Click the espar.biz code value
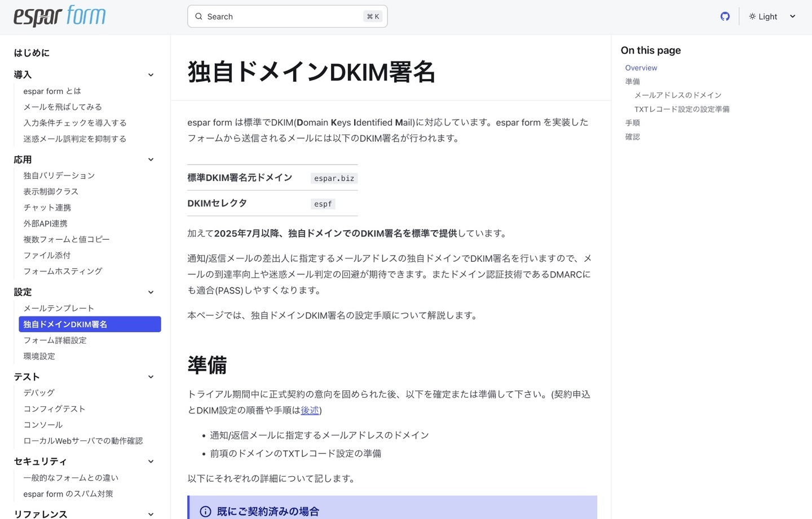Screen dimensions: 812x519 (x=334, y=178)
